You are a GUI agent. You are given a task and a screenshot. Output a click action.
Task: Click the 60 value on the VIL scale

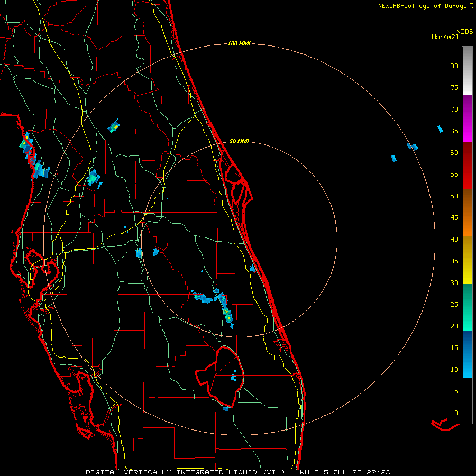(x=454, y=153)
